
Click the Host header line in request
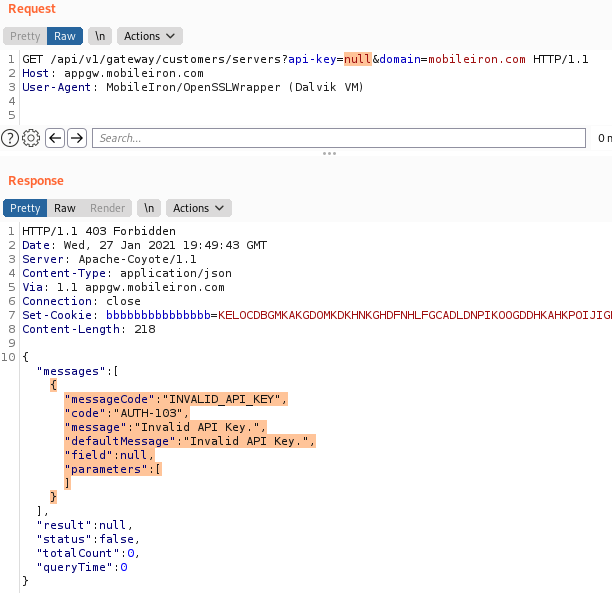112,73
